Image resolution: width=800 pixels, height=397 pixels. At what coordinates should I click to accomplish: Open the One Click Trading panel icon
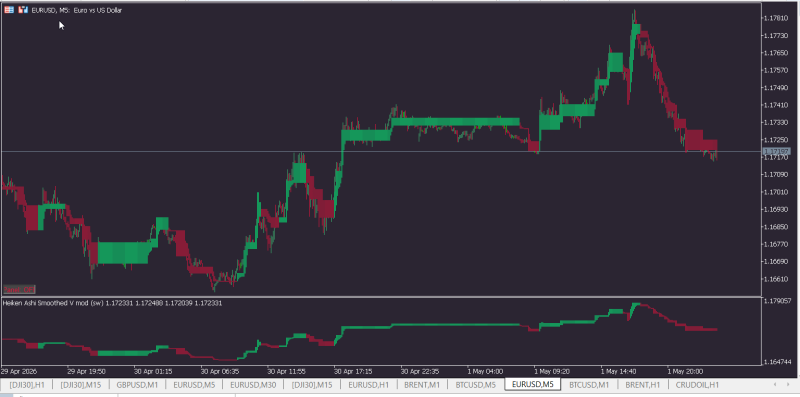point(22,10)
